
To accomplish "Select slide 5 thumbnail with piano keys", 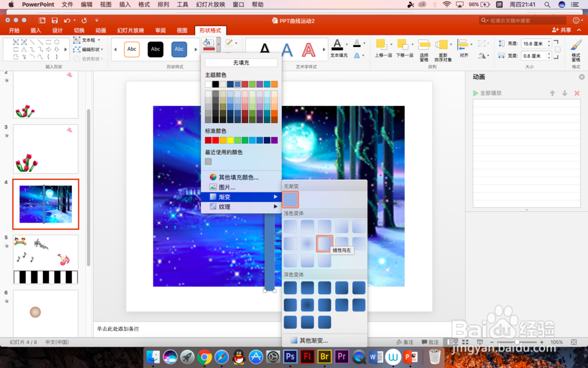I will pos(46,259).
